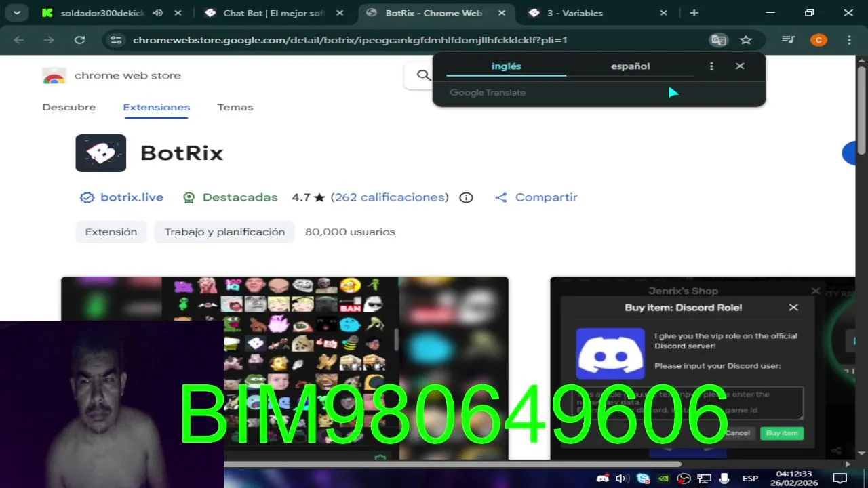Switch to the Chat Bot tab
The height and width of the screenshot is (488, 868).
click(275, 13)
